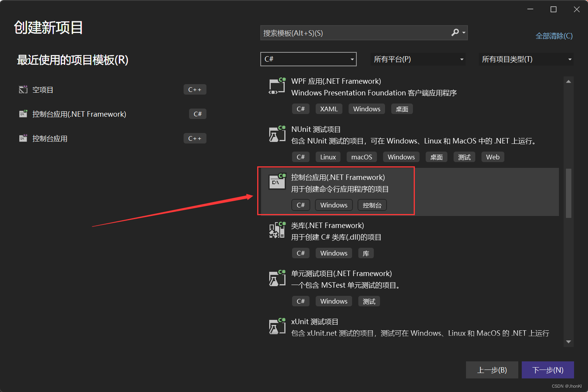Viewport: 588px width, 392px height.
Task: Click the scroll up arrow of template list
Action: [569, 81]
